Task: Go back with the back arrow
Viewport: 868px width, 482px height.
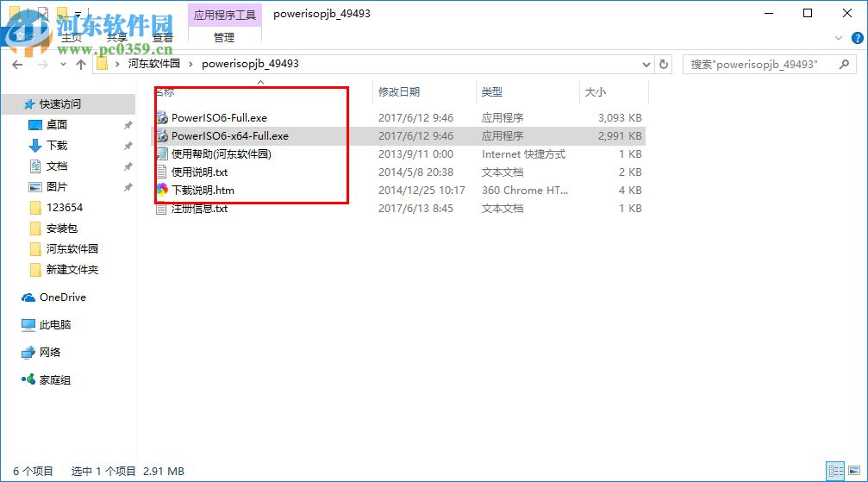Action: click(18, 65)
